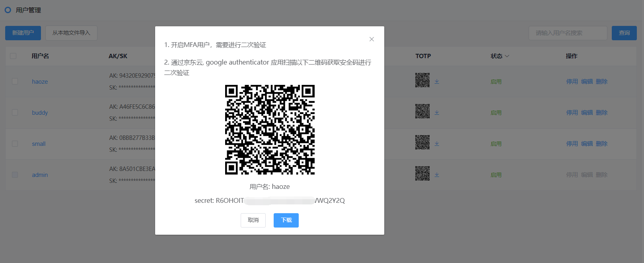Close the MFA dialog with the X icon
Screen dimensions: 644x263
(372, 39)
